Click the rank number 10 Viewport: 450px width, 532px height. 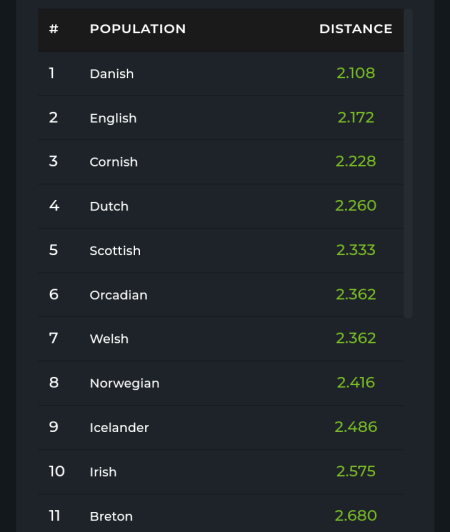tap(57, 471)
